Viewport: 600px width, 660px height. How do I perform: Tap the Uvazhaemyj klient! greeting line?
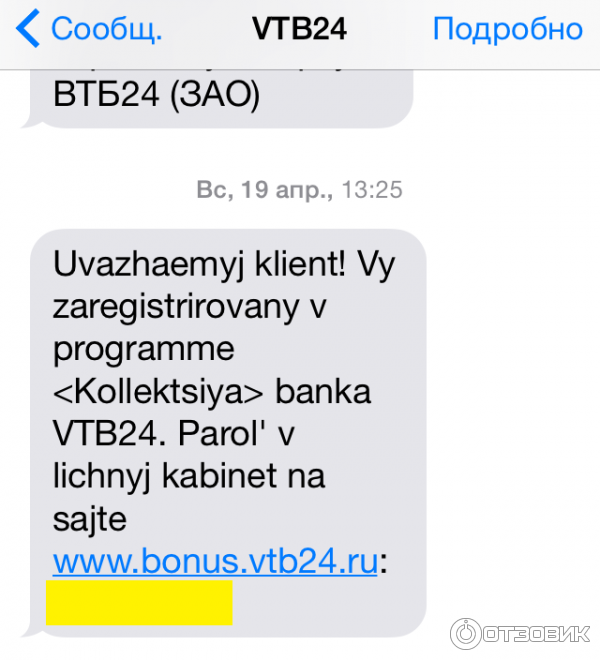click(200, 265)
